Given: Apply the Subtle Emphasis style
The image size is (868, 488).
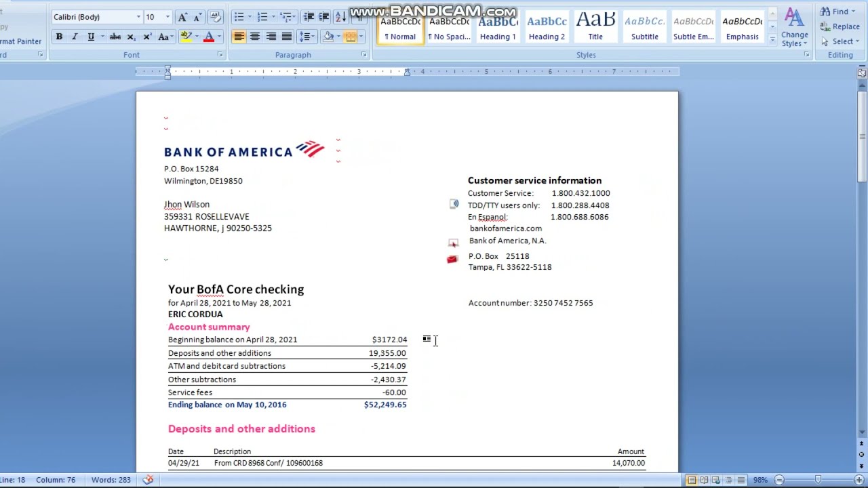Looking at the screenshot, I should pos(693,27).
